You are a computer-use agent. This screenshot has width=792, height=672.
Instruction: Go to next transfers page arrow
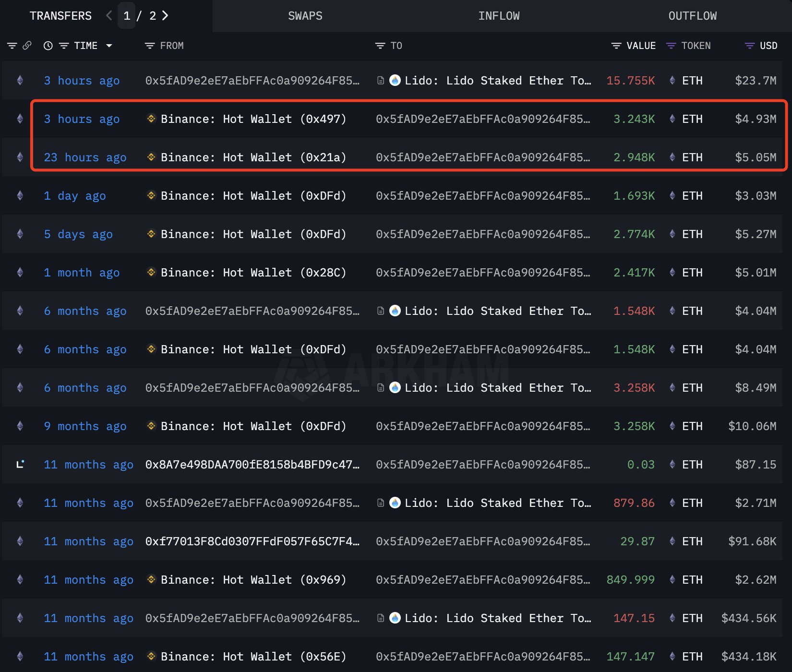click(165, 16)
